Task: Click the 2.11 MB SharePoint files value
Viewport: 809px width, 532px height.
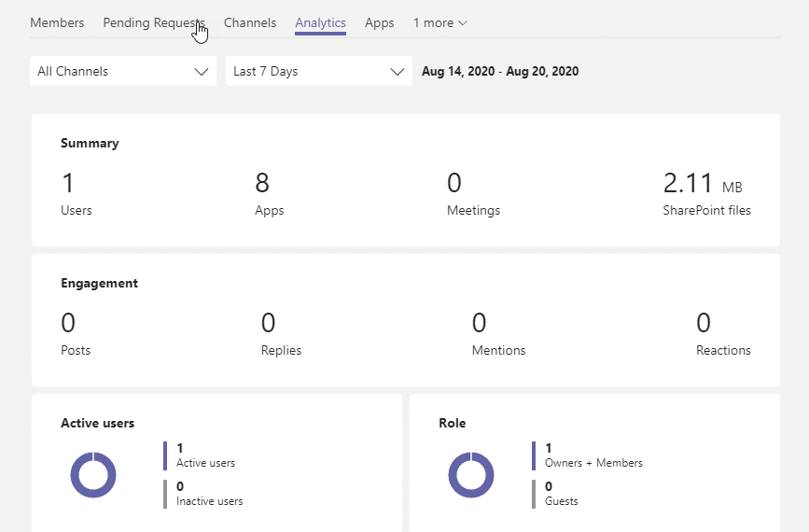Action: tap(703, 183)
